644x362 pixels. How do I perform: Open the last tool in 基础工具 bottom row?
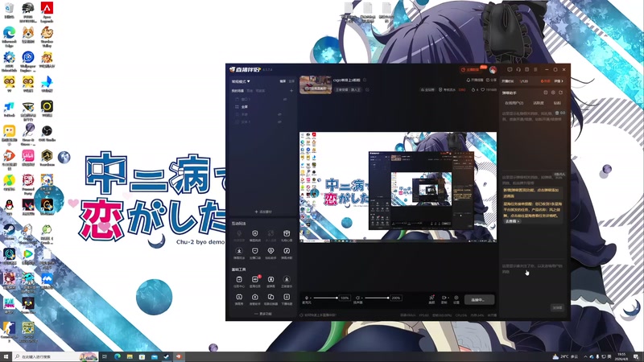(287, 299)
